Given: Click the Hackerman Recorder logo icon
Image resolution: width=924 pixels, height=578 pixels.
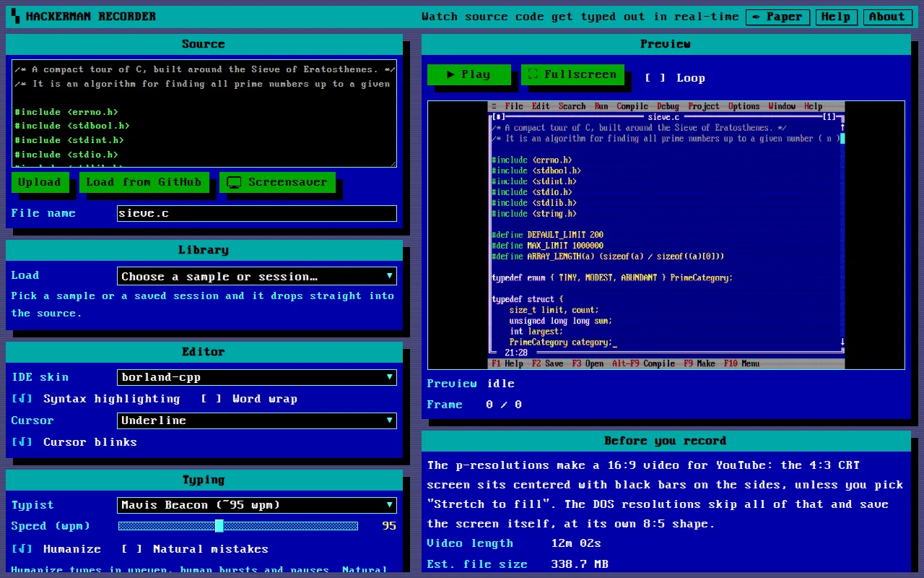Looking at the screenshot, I should click(x=15, y=16).
